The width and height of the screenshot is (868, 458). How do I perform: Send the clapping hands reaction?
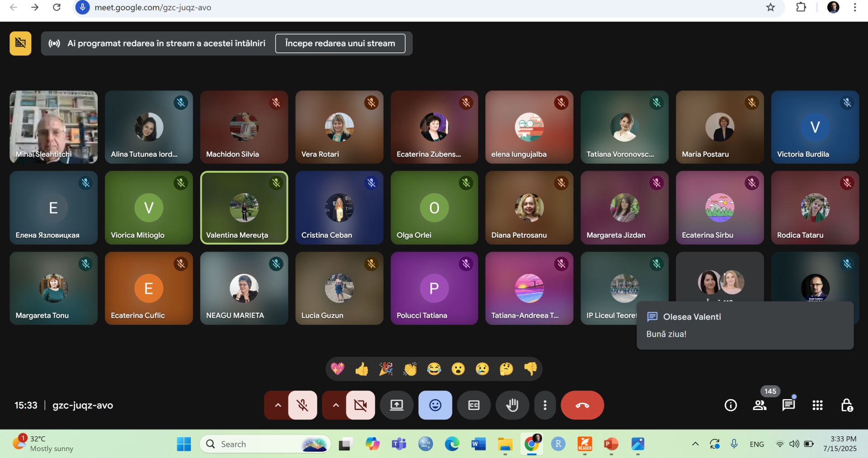[410, 369]
